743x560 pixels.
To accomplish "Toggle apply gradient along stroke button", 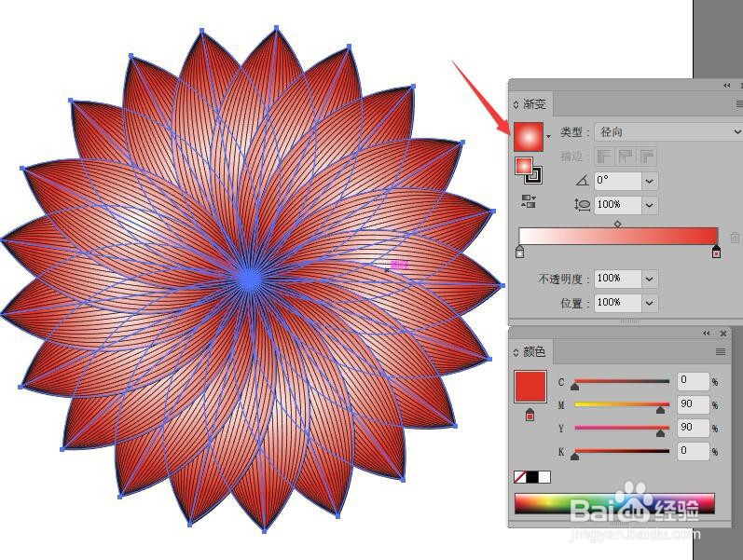I will pyautogui.click(x=626, y=157).
